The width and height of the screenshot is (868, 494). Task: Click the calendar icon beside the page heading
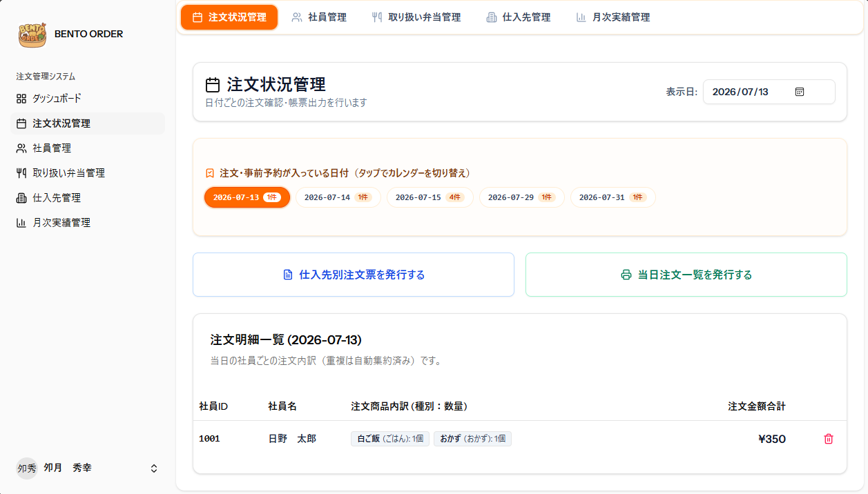[x=213, y=85]
